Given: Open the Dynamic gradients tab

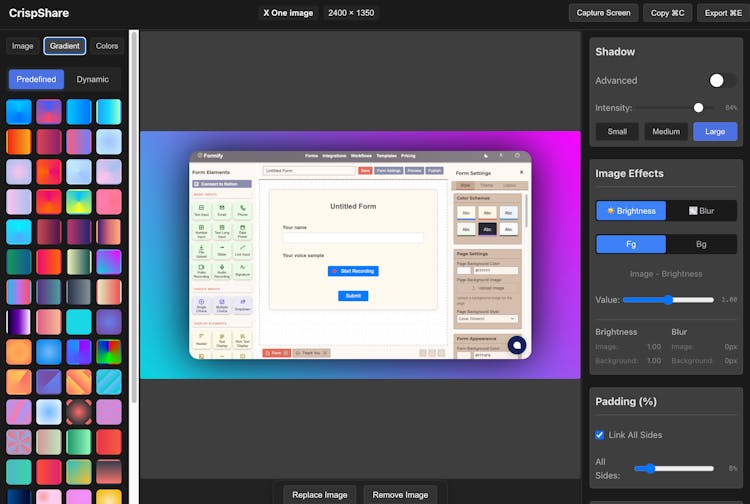Looking at the screenshot, I should [x=93, y=79].
